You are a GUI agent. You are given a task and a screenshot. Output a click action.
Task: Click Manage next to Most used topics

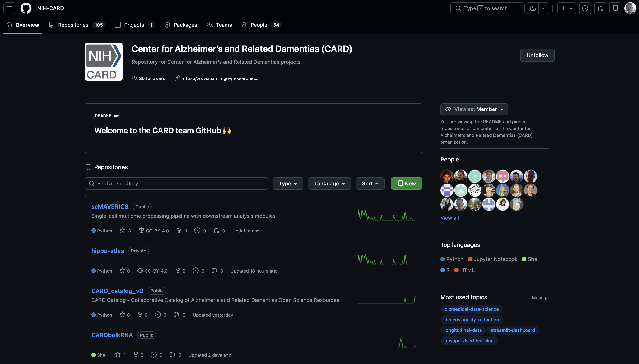(540, 298)
